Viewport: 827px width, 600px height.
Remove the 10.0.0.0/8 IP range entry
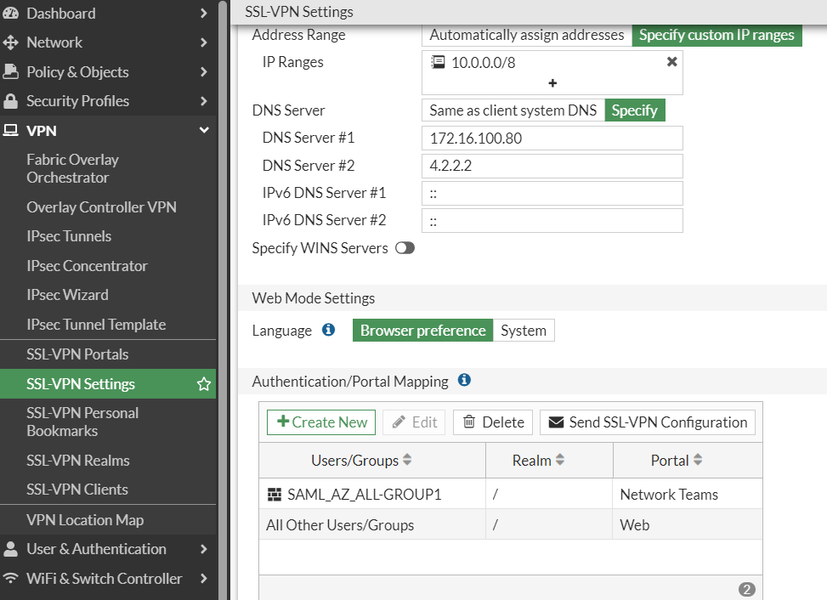point(672,62)
